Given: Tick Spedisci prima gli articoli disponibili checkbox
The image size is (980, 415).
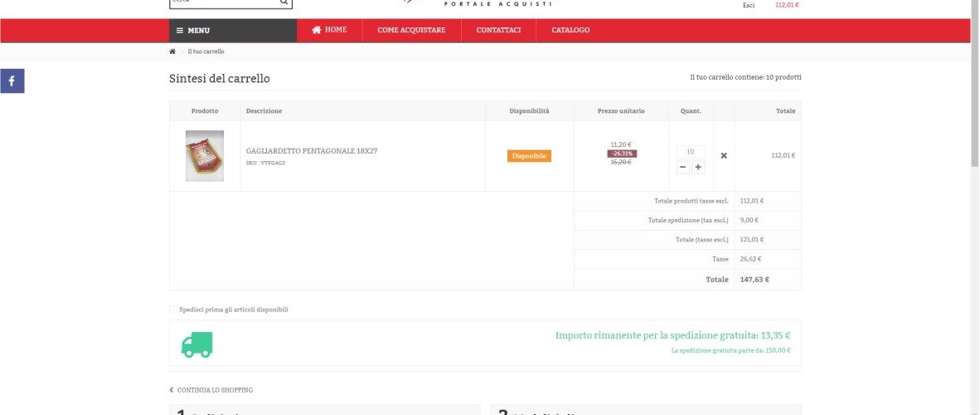Looking at the screenshot, I should pyautogui.click(x=173, y=310).
